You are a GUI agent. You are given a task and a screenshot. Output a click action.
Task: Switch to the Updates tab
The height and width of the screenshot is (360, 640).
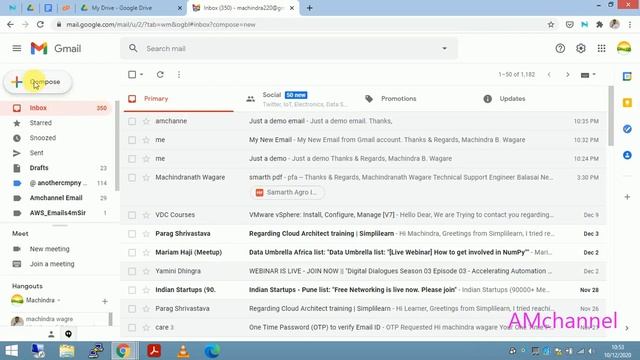point(533,99)
